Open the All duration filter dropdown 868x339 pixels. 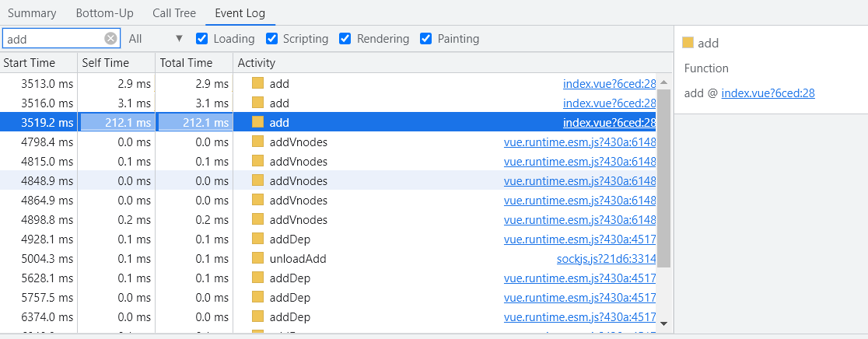pyautogui.click(x=156, y=38)
